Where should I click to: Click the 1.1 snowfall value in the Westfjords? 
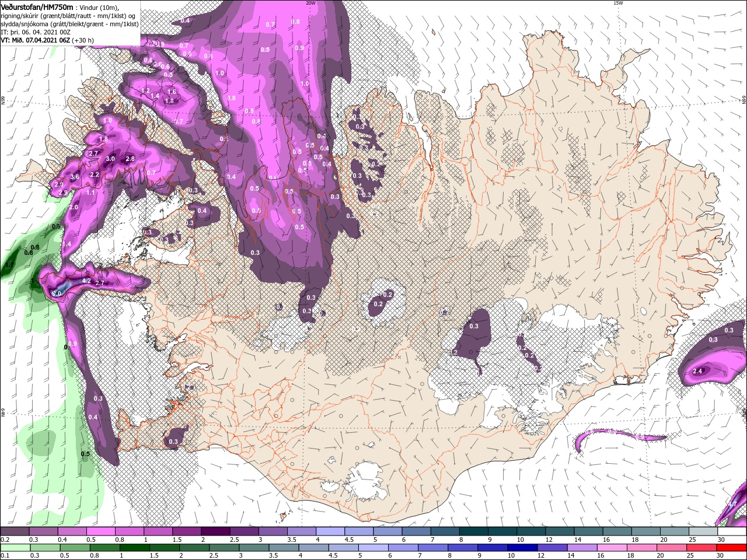tap(90, 192)
